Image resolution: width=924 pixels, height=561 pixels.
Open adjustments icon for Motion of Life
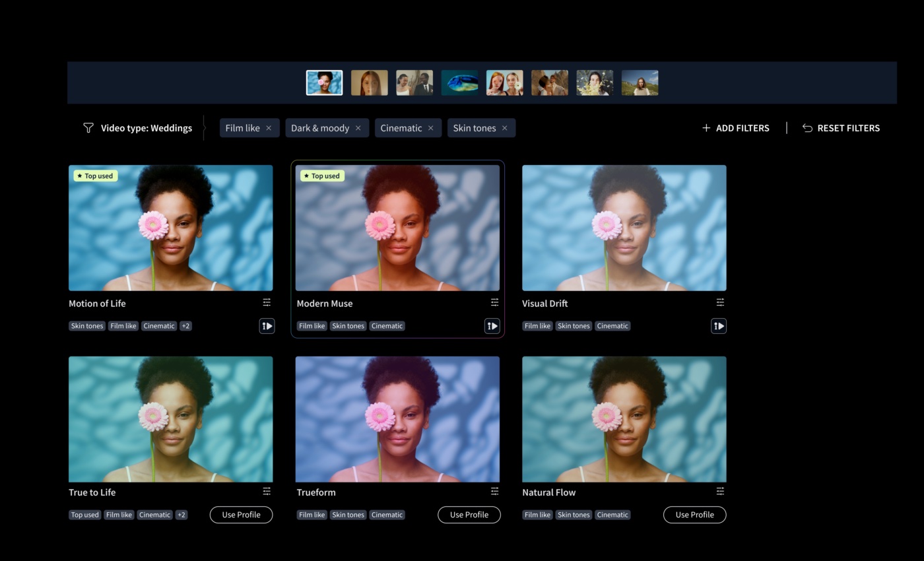tap(267, 302)
